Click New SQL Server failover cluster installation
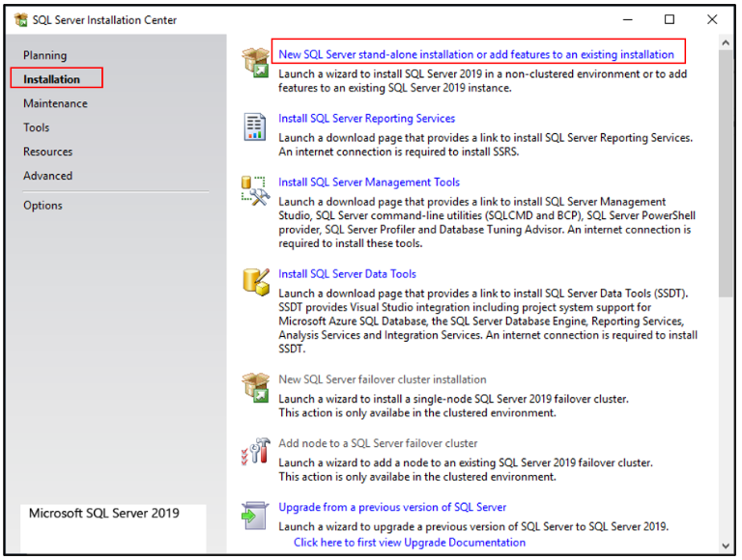This screenshot has height=560, width=742. (383, 379)
